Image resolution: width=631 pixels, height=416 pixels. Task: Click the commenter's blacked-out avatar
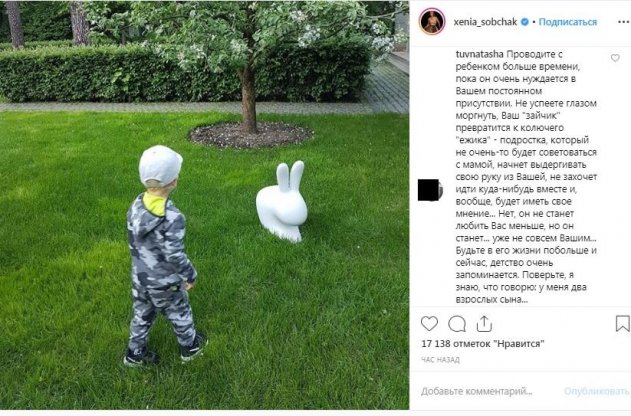coord(430,190)
